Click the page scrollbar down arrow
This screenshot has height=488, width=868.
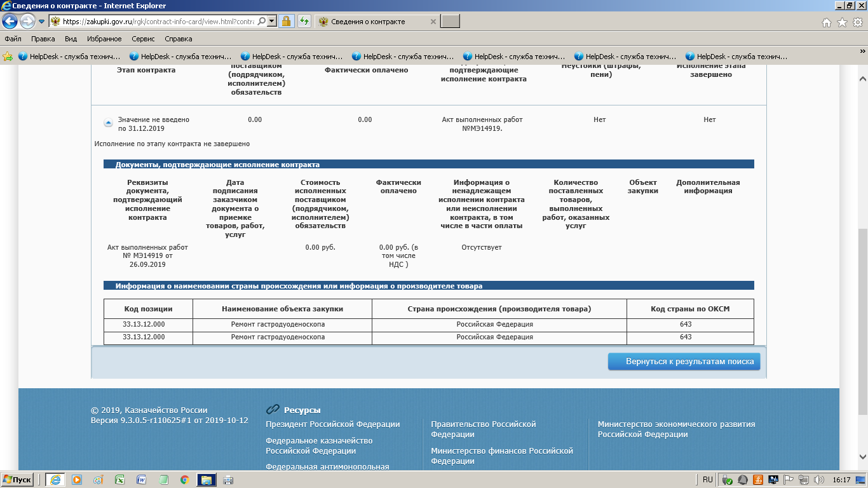863,456
